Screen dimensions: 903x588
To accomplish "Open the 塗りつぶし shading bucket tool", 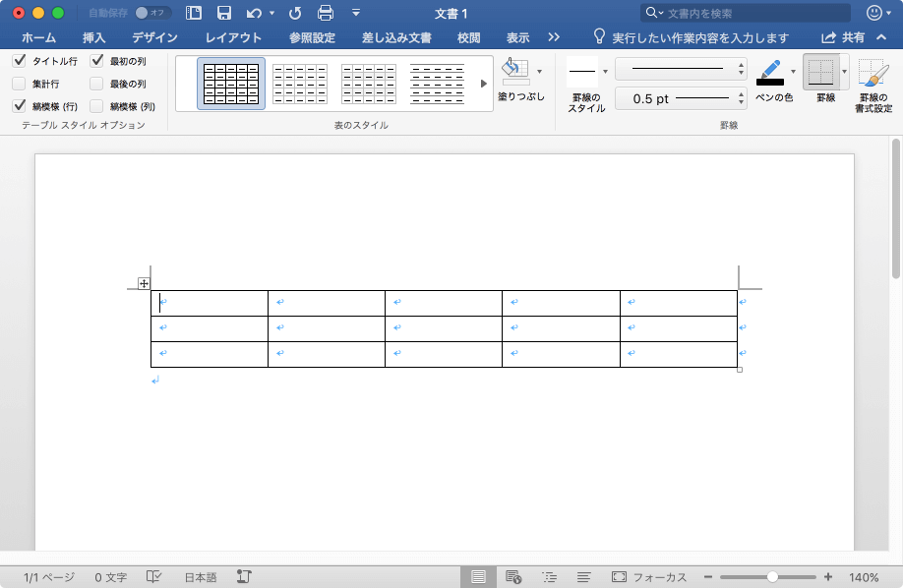I will click(x=515, y=71).
